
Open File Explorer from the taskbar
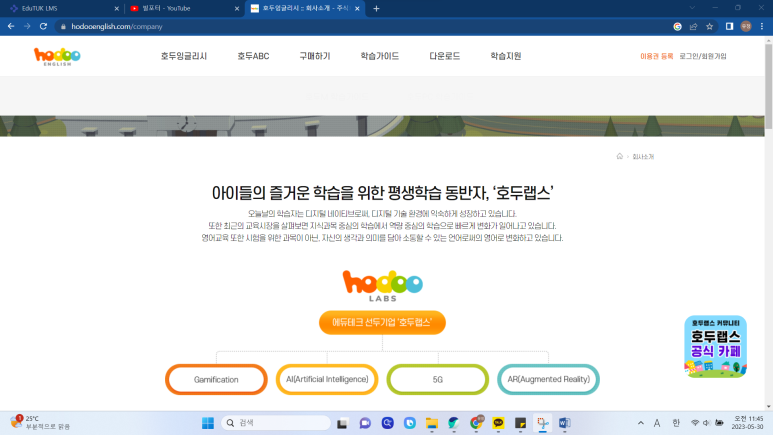[432, 423]
